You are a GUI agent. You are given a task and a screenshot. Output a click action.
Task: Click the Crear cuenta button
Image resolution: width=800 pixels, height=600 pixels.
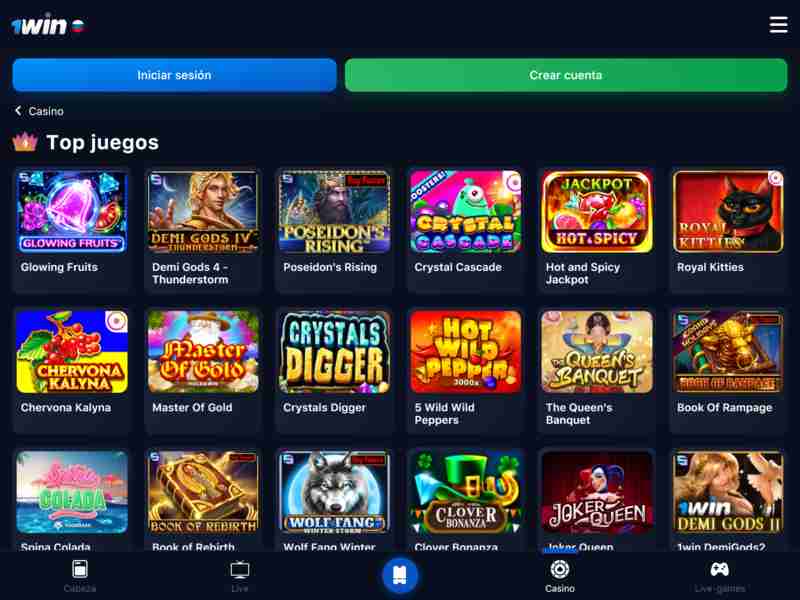[x=566, y=75]
